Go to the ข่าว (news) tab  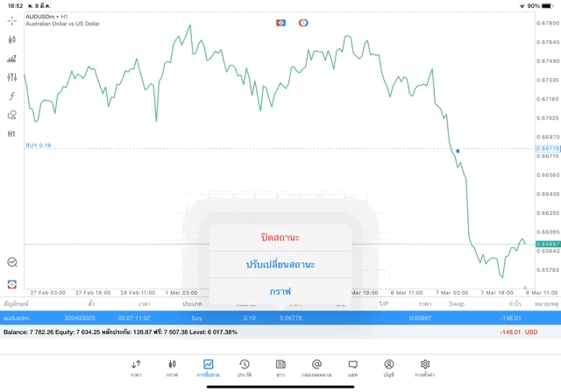click(x=280, y=367)
